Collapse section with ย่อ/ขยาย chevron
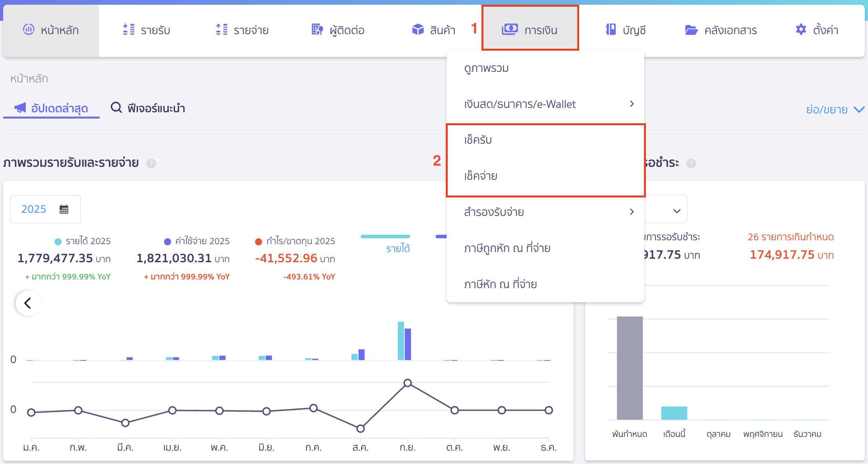 click(x=859, y=110)
